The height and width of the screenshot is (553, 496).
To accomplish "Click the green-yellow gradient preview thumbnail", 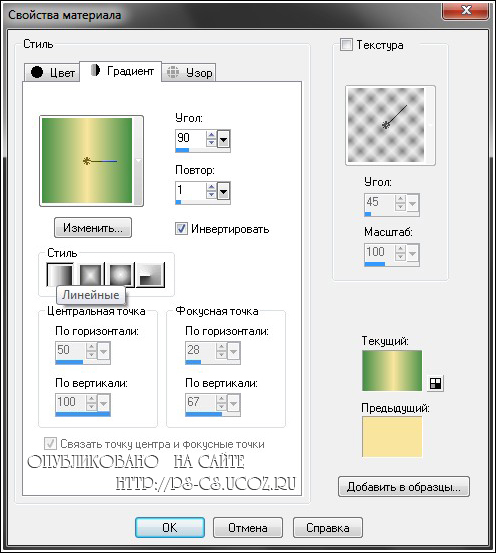I will pyautogui.click(x=87, y=160).
